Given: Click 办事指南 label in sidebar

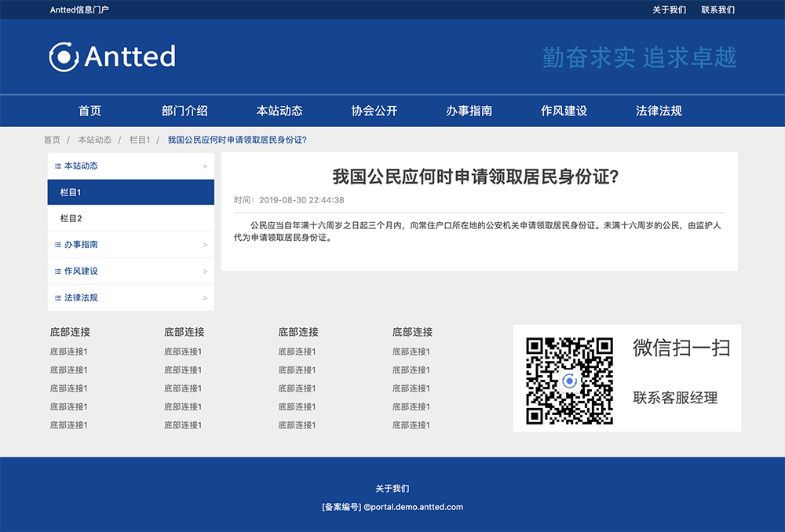Looking at the screenshot, I should (x=81, y=244).
